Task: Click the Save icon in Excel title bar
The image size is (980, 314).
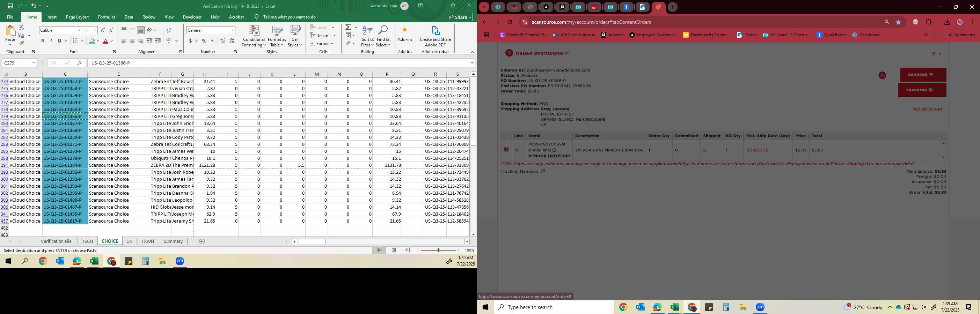Action: tap(10, 6)
